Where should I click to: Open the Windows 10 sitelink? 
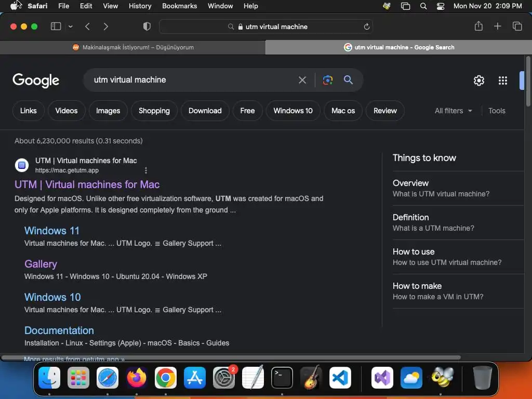coord(52,297)
